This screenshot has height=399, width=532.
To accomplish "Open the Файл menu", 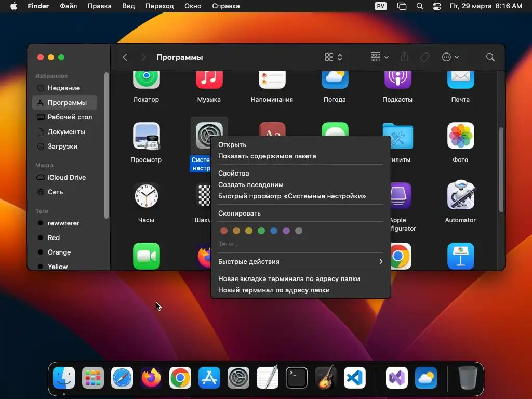I will (x=69, y=6).
